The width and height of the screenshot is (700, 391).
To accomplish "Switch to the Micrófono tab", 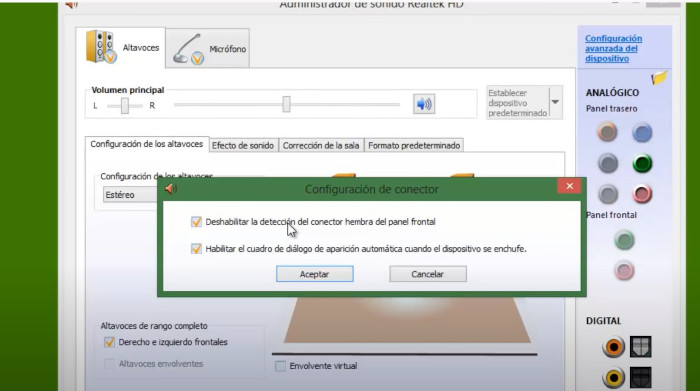I will click(x=208, y=49).
